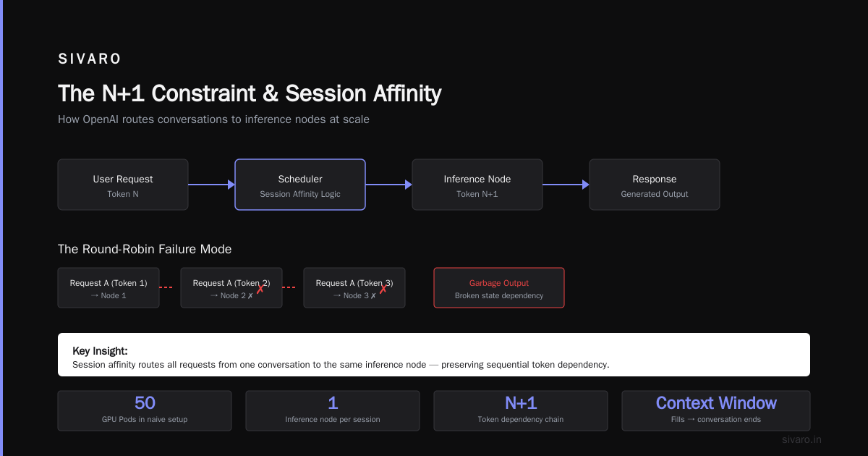868x456 pixels.
Task: Click the arrow between User Request and Scheduler
Action: pyautogui.click(x=211, y=185)
